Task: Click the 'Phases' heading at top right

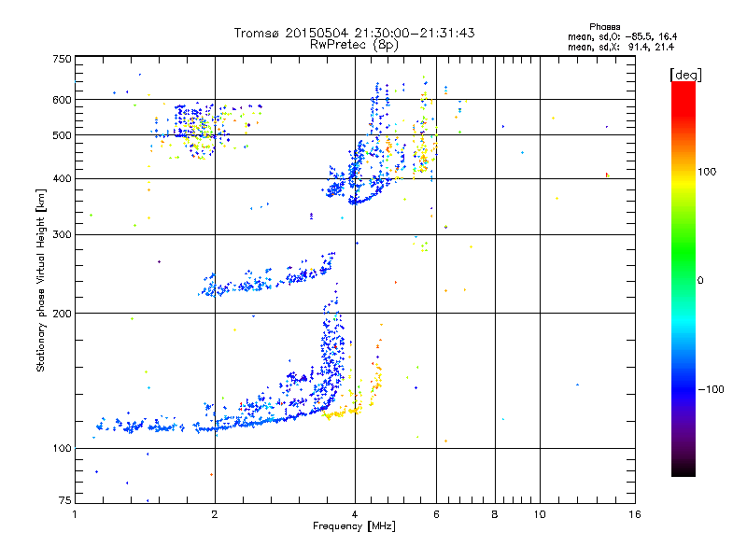Action: pyautogui.click(x=604, y=27)
